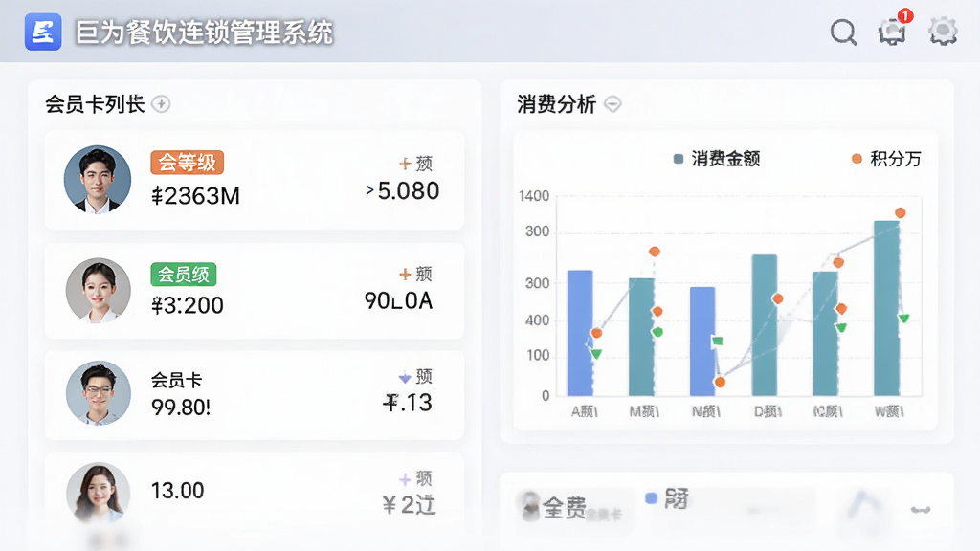Click the chart bar above the D label
This screenshot has width=980, height=551.
(x=765, y=325)
